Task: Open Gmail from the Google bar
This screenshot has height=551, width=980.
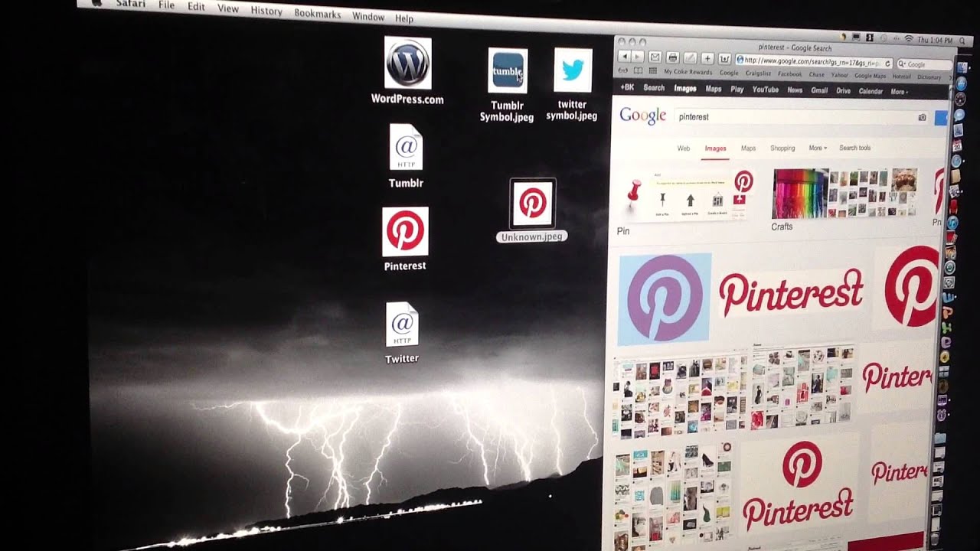Action: pos(819,90)
